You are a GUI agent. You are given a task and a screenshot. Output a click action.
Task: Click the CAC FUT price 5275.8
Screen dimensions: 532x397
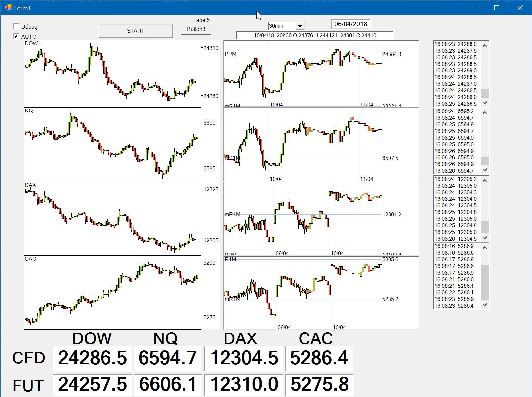[x=319, y=384]
